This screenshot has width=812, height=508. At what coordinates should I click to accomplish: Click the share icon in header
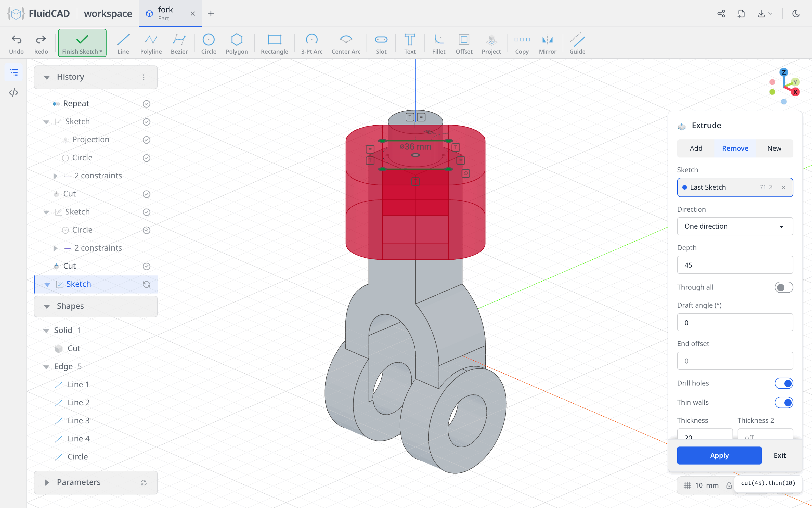click(721, 14)
